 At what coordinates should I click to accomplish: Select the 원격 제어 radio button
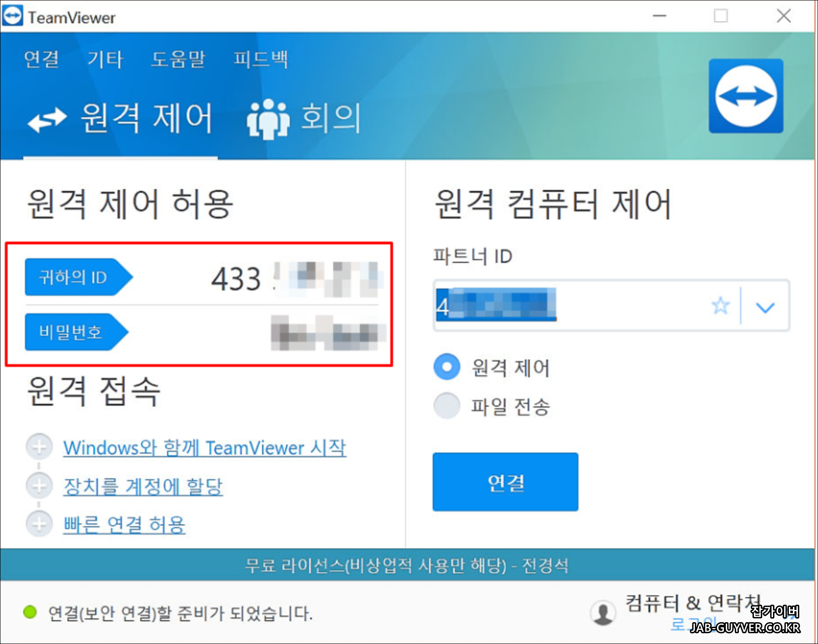447,367
